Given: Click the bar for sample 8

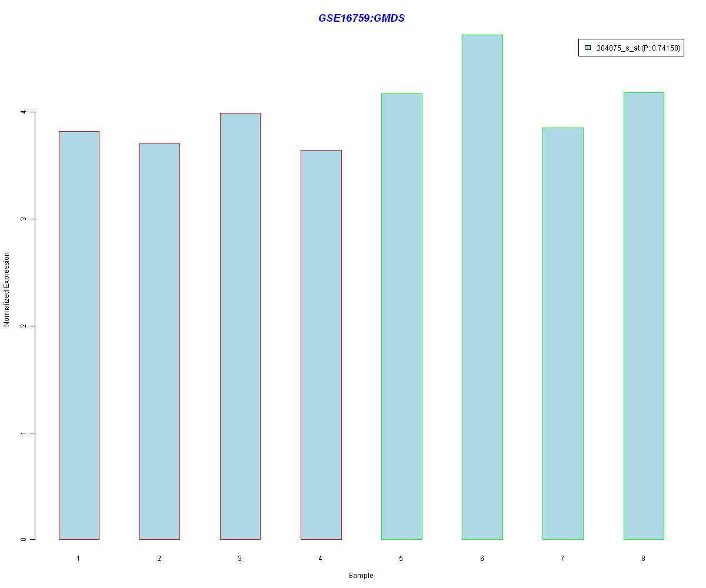Looking at the screenshot, I should 644,316.
